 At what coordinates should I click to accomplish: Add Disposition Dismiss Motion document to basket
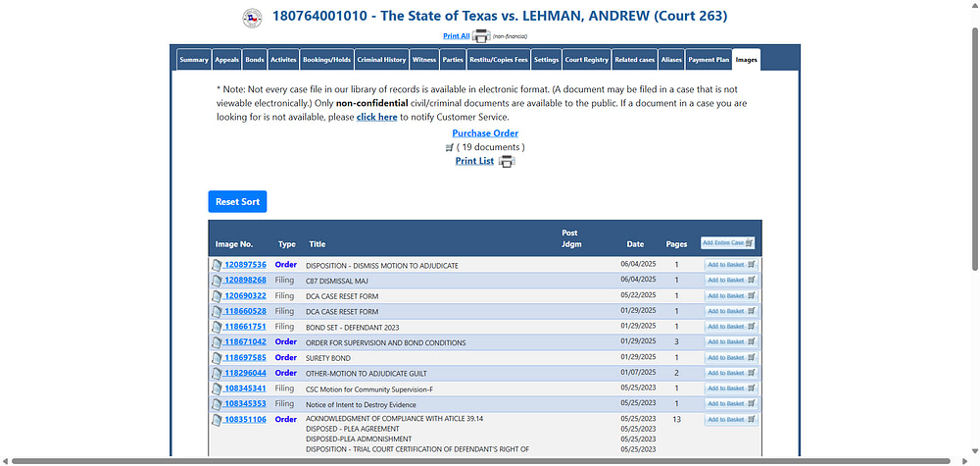[x=731, y=265]
